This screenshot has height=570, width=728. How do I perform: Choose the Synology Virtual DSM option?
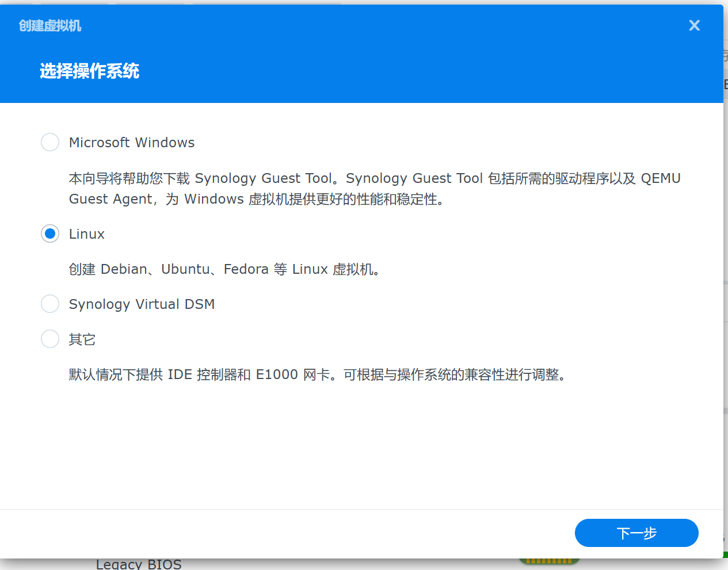pyautogui.click(x=50, y=304)
